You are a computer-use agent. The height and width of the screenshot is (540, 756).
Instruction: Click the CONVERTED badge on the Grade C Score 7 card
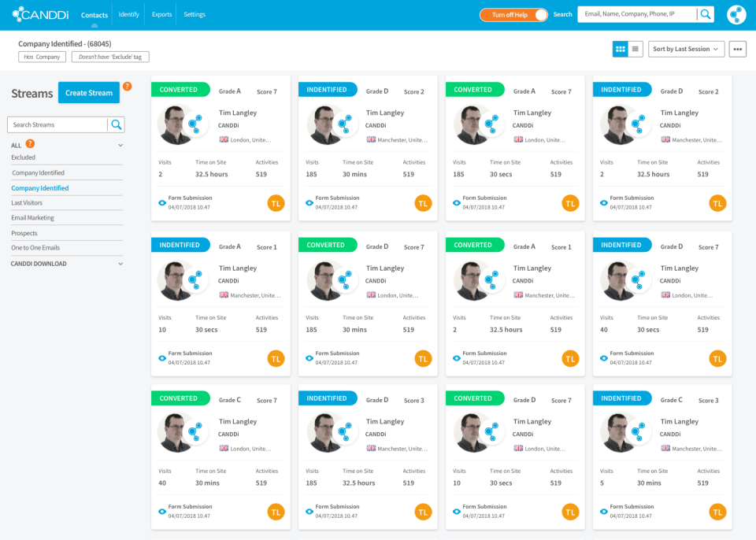(x=180, y=398)
